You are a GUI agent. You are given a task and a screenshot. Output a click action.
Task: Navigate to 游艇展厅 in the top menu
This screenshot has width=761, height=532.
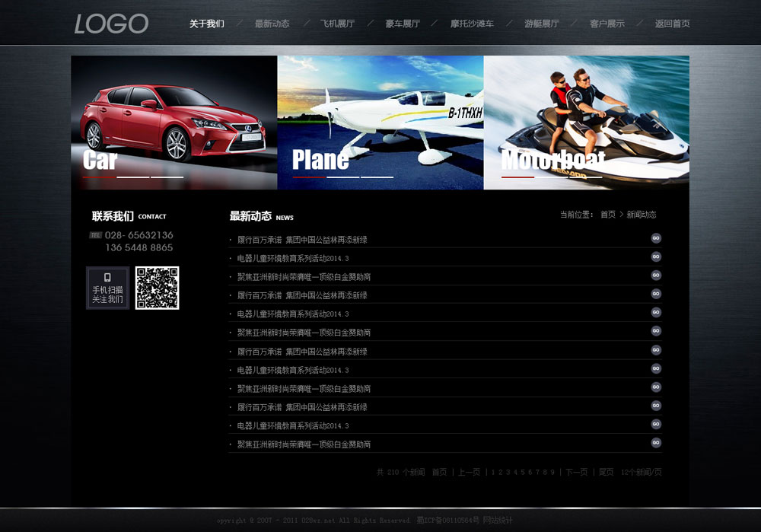(x=542, y=24)
